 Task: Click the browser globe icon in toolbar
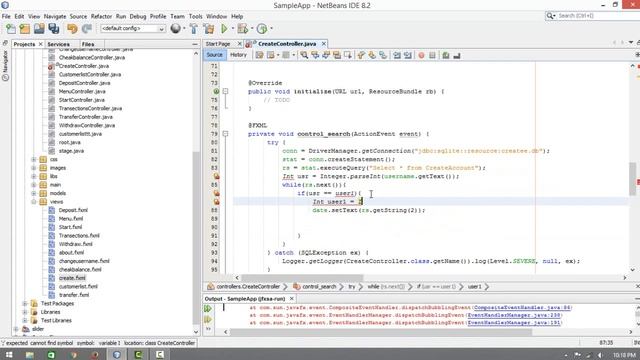176,29
